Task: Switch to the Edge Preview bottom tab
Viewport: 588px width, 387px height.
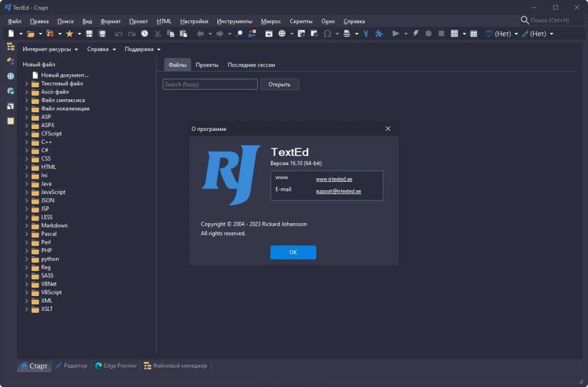Action: pyautogui.click(x=116, y=366)
